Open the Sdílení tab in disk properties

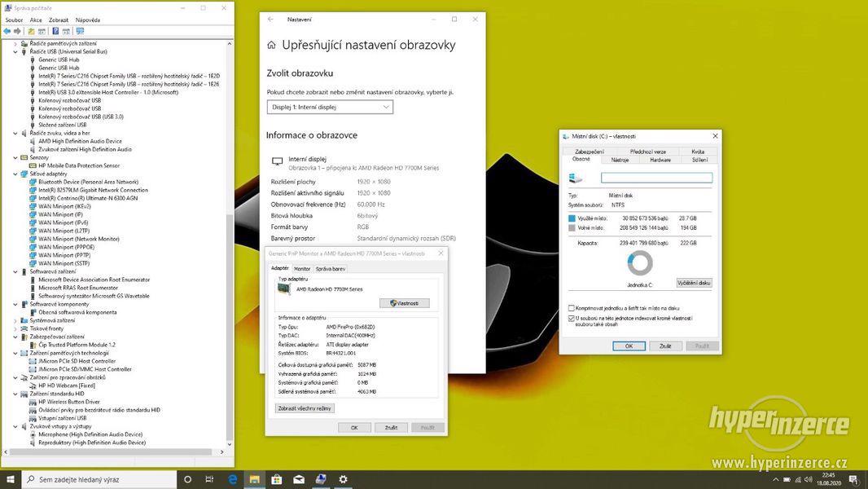pyautogui.click(x=699, y=160)
